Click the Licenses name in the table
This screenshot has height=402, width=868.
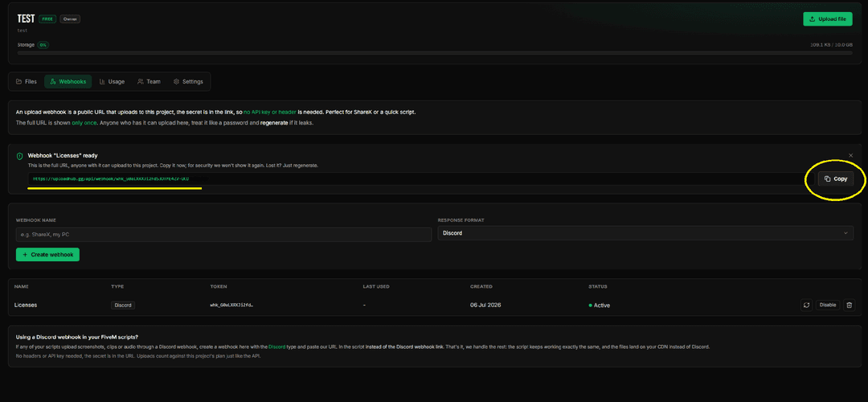26,305
